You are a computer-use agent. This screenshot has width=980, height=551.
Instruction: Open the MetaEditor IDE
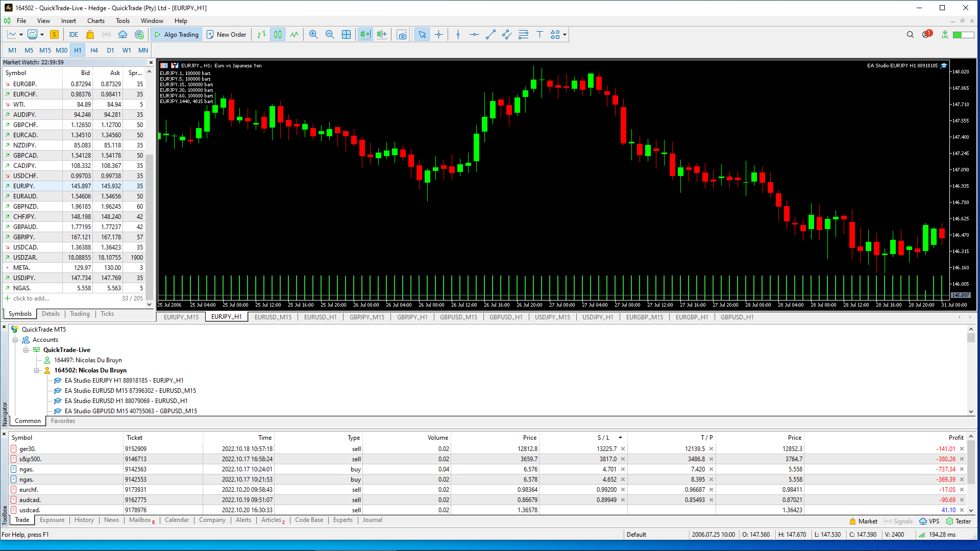73,35
